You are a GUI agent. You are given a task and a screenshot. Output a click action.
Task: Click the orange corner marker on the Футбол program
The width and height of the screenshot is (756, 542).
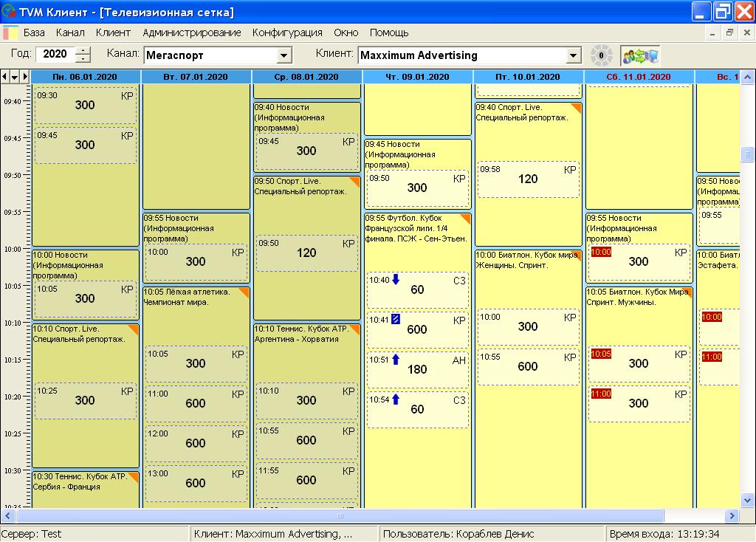pos(466,219)
